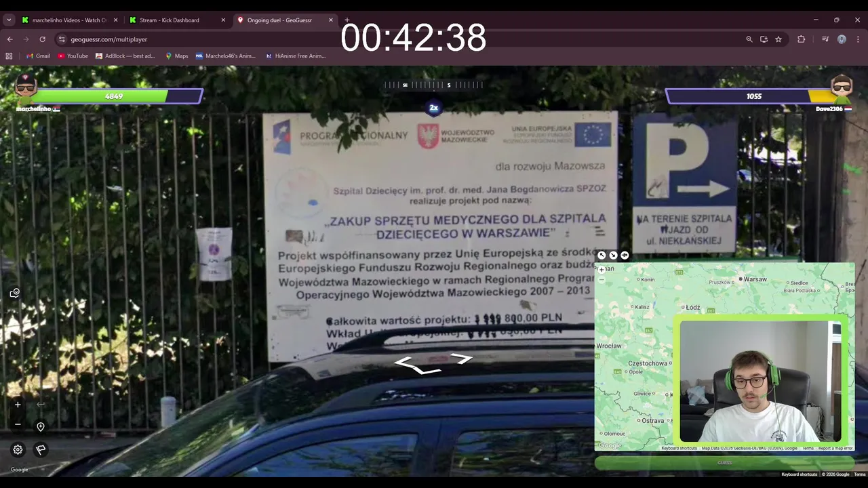Open map Keyboard shortcuts link
The image size is (868, 488).
(679, 448)
